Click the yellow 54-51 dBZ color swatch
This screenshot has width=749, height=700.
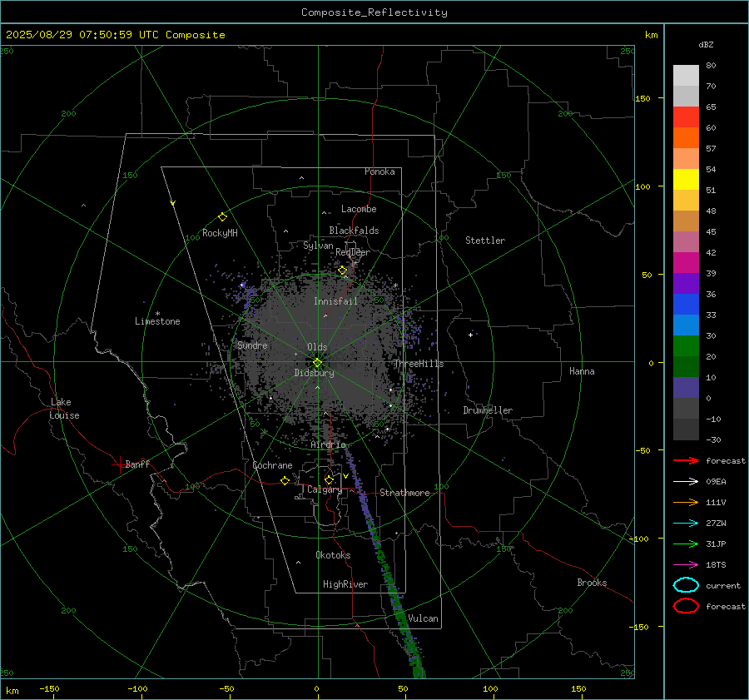pyautogui.click(x=686, y=179)
